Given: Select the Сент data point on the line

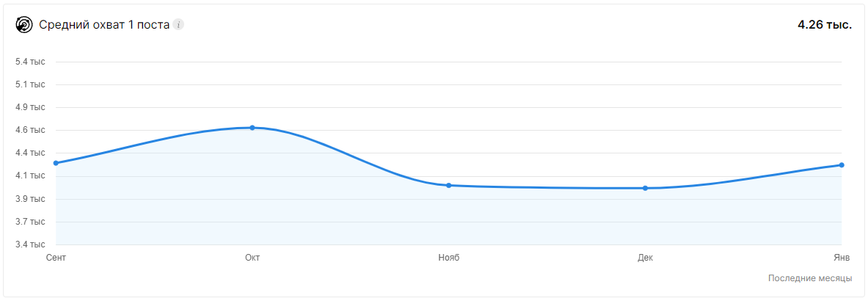Looking at the screenshot, I should 56,163.
